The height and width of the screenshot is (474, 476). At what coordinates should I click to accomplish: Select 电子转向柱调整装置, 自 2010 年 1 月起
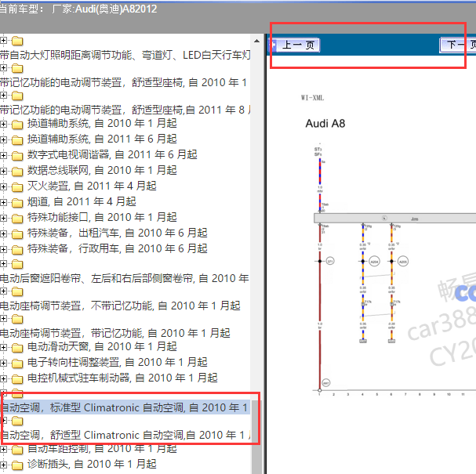[x=118, y=363]
